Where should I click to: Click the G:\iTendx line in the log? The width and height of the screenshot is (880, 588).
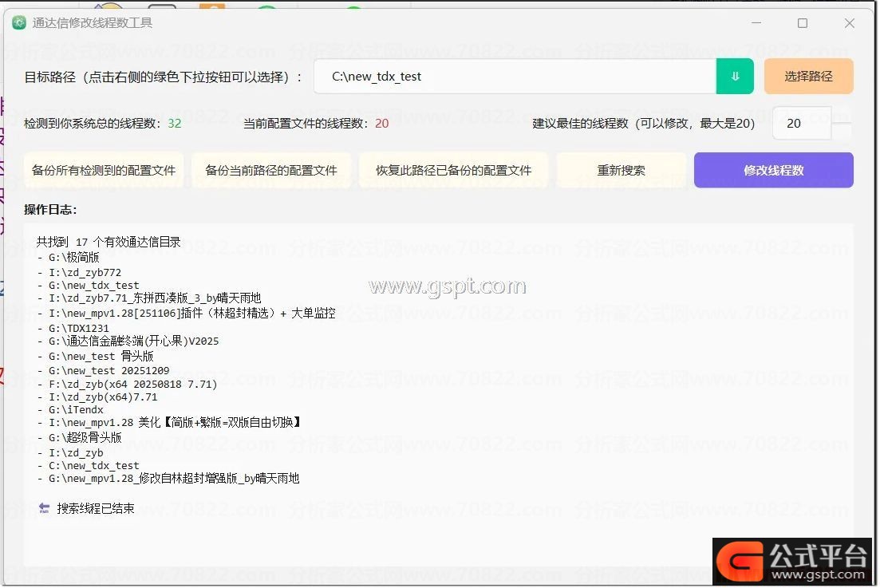pyautogui.click(x=76, y=410)
